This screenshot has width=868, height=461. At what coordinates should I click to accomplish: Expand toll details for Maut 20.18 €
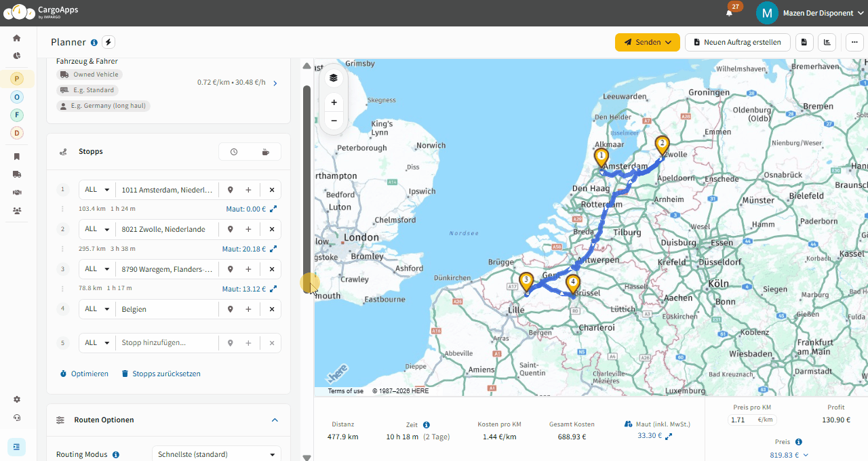tap(273, 249)
